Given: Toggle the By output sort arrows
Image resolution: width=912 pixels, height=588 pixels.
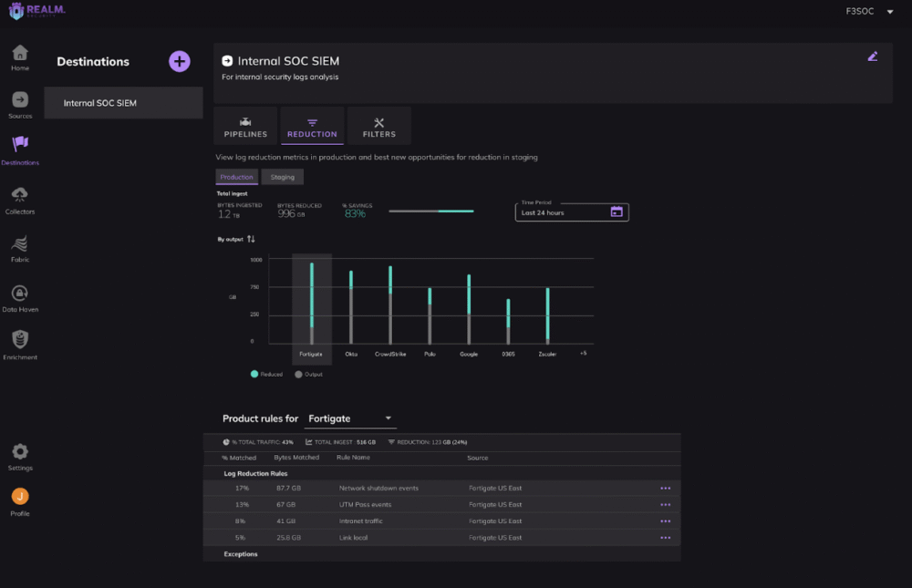Looking at the screenshot, I should (x=251, y=239).
